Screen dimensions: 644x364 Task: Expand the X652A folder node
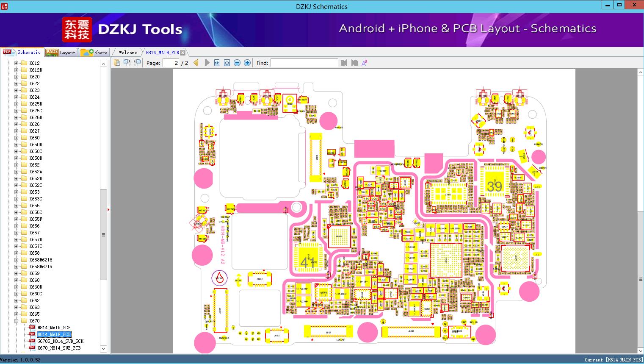[x=17, y=172]
